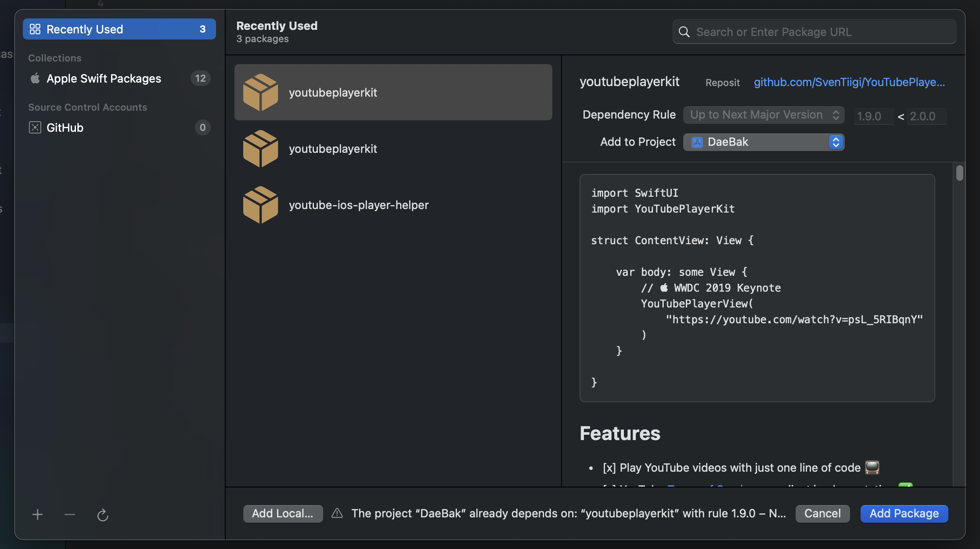Click the refresh collections icon

[x=103, y=514]
